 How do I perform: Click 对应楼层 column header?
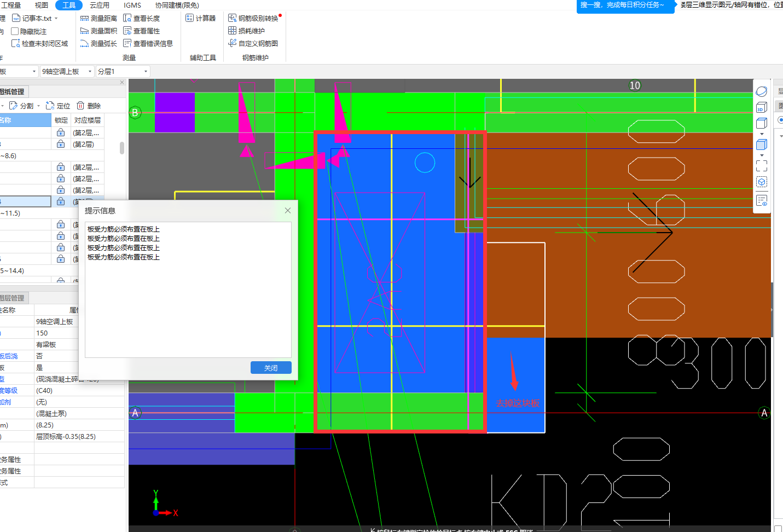pos(88,120)
